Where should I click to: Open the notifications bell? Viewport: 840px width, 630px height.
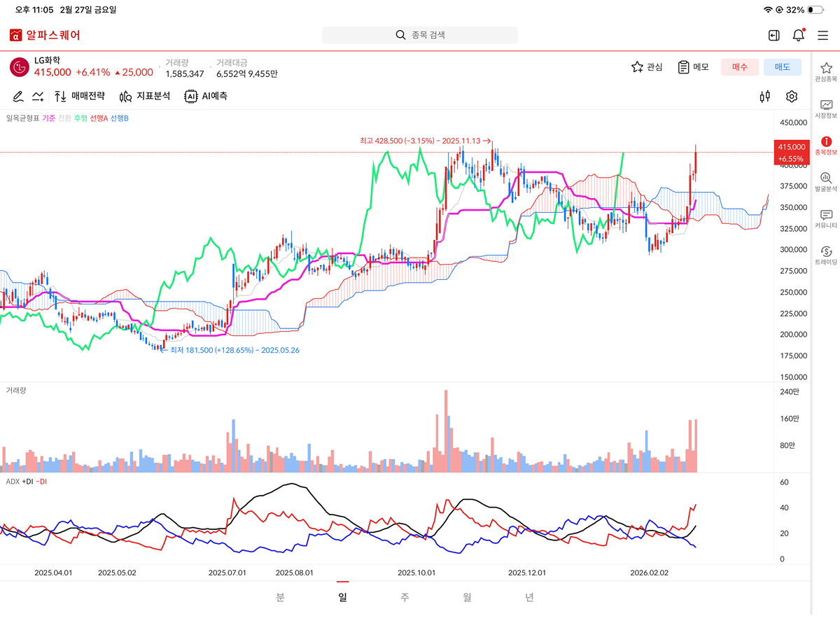coord(798,35)
